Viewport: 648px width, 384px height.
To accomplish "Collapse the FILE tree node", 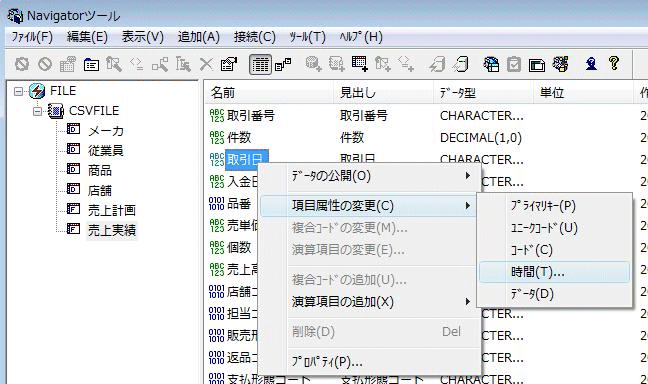I will click(18, 91).
